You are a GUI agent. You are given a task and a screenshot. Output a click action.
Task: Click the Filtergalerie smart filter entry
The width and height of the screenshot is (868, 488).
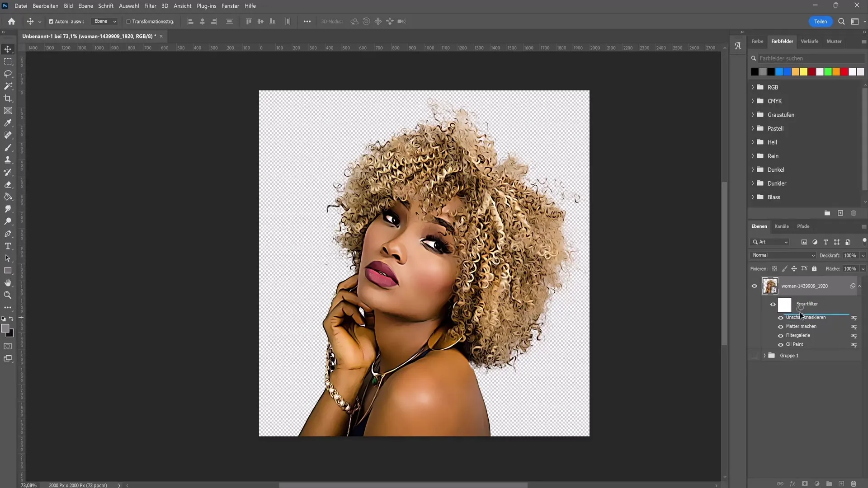tap(798, 335)
